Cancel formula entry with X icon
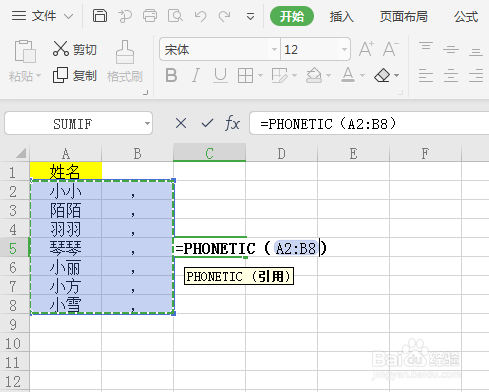Image resolution: width=489 pixels, height=392 pixels. pos(181,123)
